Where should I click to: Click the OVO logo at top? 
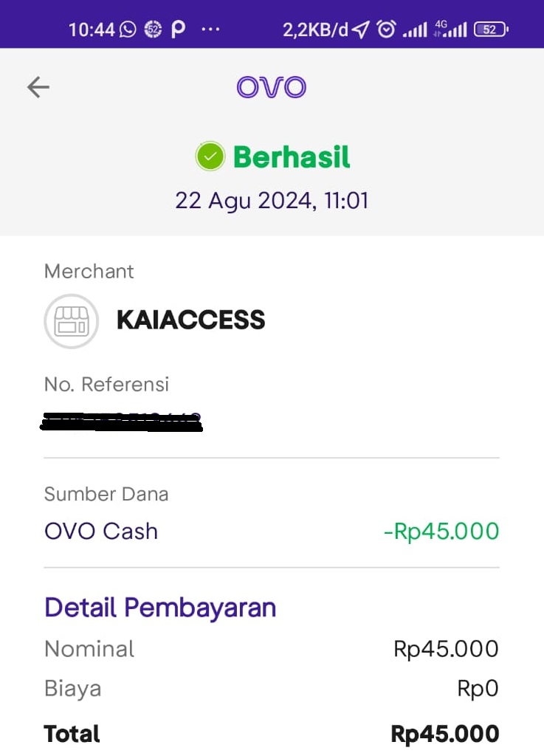(x=272, y=87)
